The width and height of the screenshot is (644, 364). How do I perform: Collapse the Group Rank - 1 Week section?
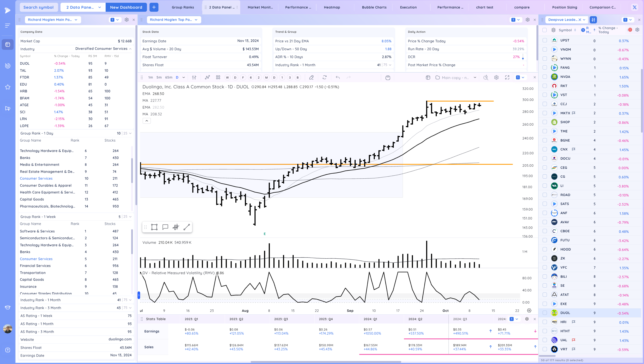(130, 217)
